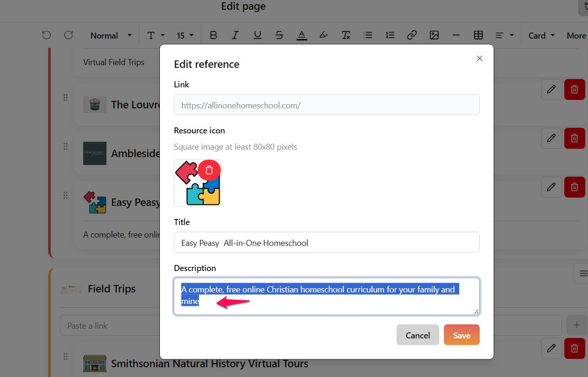Delete the Ambleside reference
Screen dimensions: 588x377
575,138
